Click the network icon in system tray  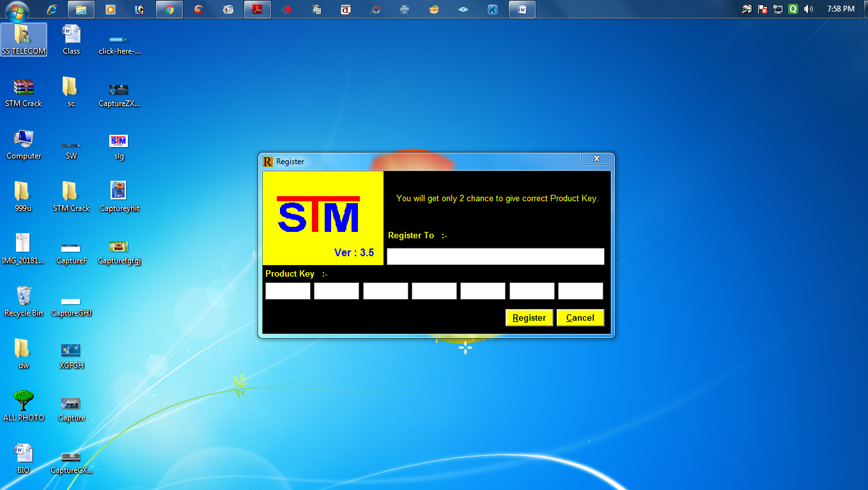pos(778,9)
